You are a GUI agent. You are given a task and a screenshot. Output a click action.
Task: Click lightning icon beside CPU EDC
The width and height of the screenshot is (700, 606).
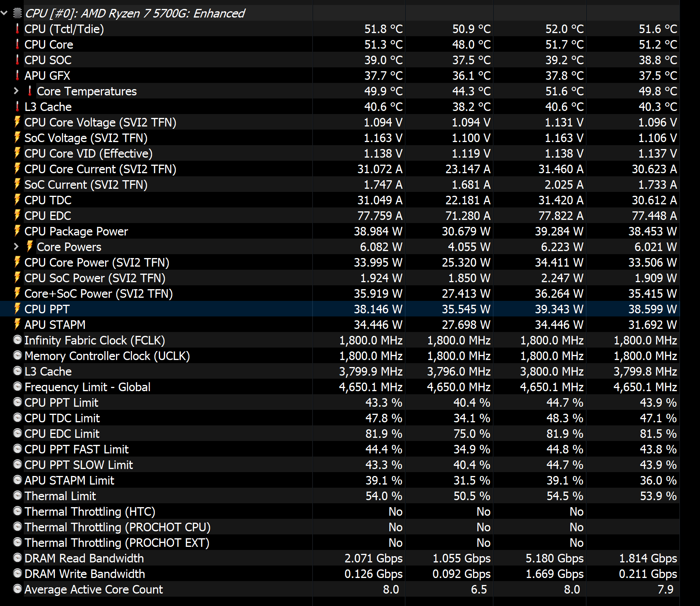click(17, 215)
